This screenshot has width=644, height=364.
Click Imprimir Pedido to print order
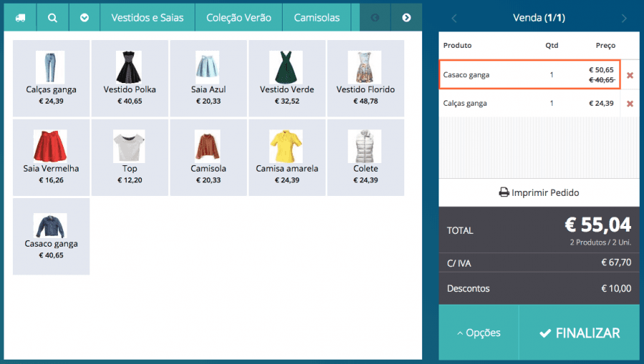(539, 192)
